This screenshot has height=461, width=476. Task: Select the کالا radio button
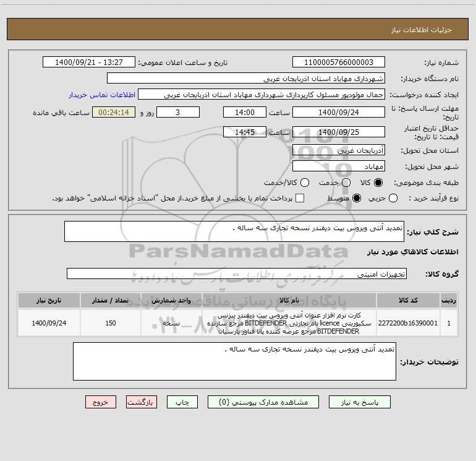pos(378,183)
